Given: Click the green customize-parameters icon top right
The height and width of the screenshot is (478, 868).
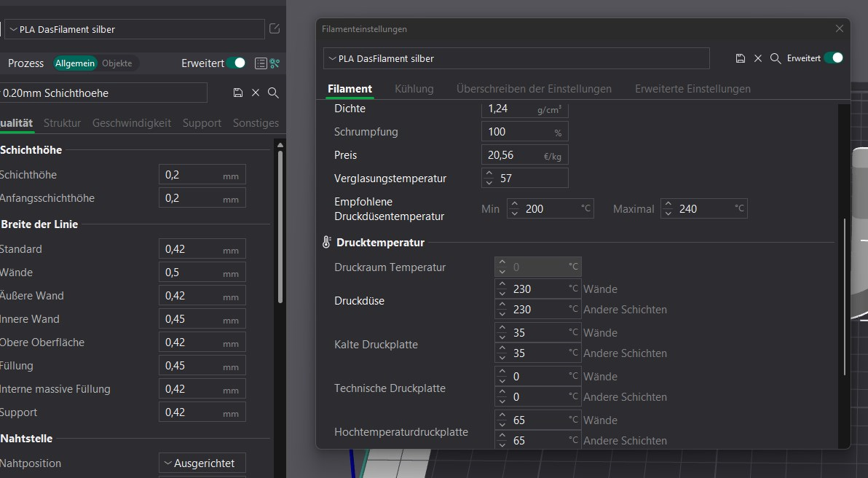Looking at the screenshot, I should coord(273,63).
